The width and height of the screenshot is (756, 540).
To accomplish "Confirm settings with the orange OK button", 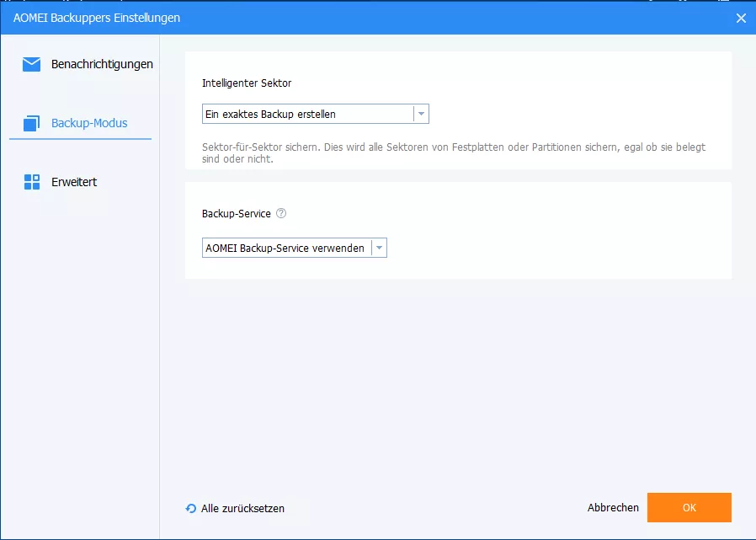I will [689, 508].
